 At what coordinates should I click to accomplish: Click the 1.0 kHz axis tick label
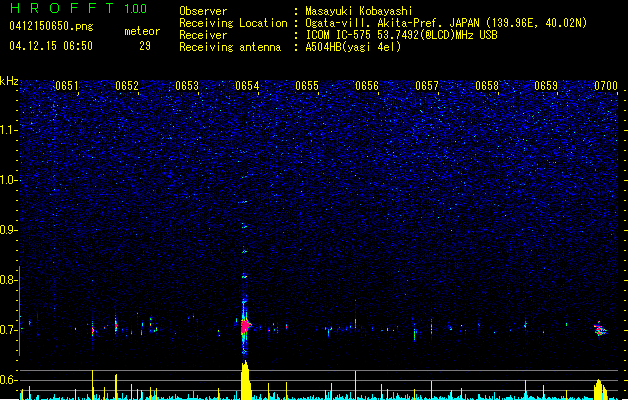[x=8, y=180]
